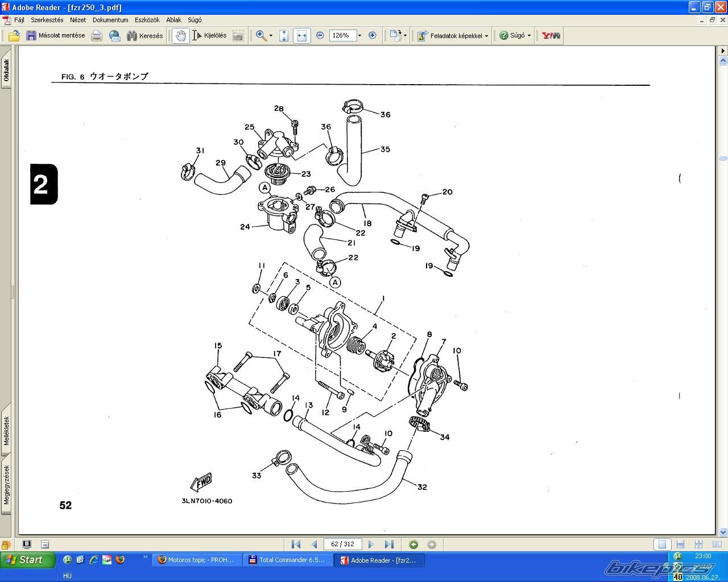This screenshot has width=728, height=582.
Task: Select the Zoom In magnifier tool
Action: click(x=261, y=35)
